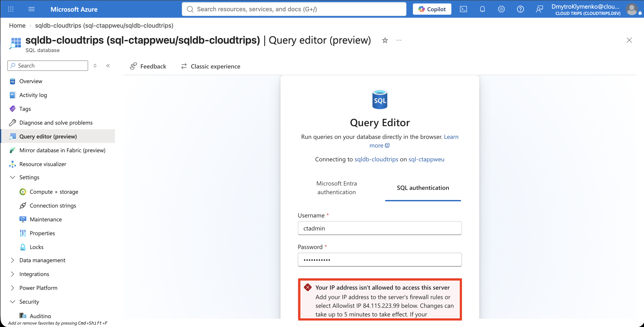Open the notifications bell

482,9
